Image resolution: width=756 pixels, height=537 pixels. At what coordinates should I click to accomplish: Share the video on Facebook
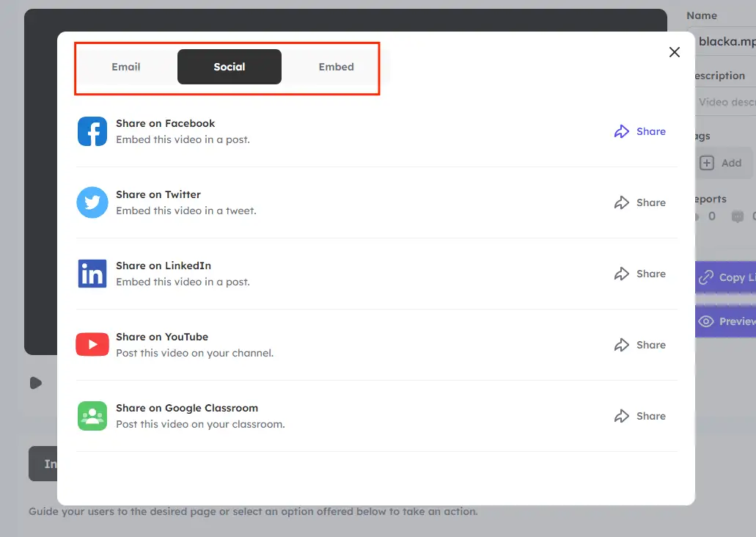640,131
